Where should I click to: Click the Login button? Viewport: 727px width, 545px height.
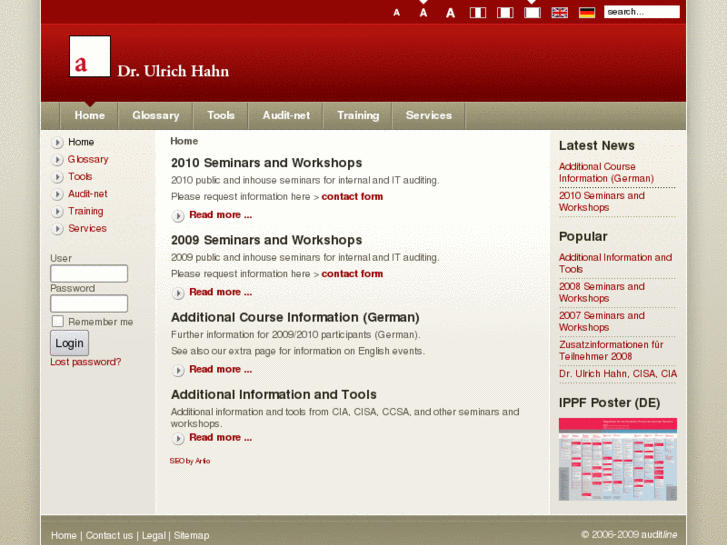click(x=70, y=343)
